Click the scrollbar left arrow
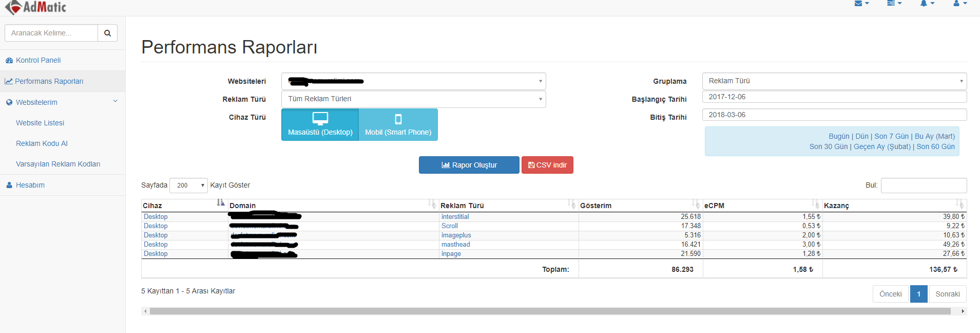Viewport: 980px width, 333px height. [145, 311]
